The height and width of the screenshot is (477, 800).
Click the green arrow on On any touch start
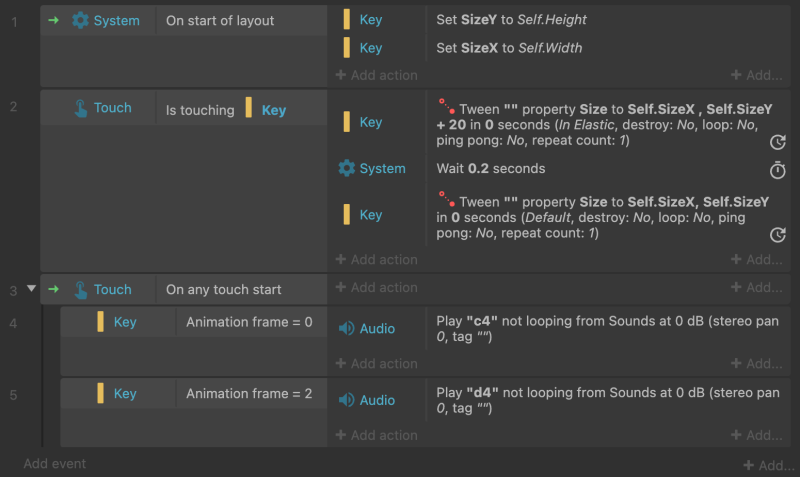(54, 289)
